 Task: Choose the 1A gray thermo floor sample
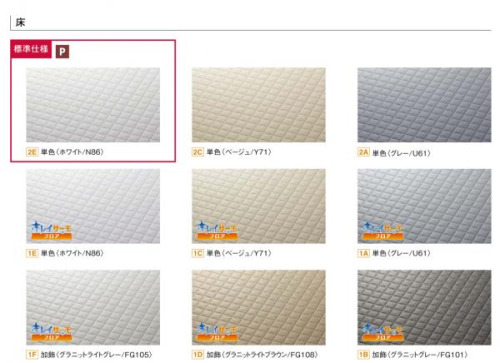click(424, 206)
